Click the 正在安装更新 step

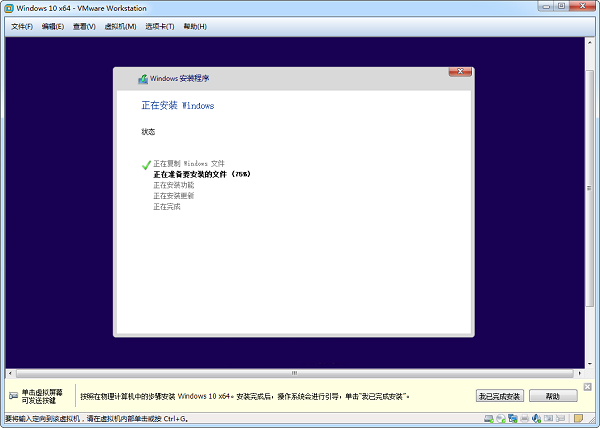174,196
